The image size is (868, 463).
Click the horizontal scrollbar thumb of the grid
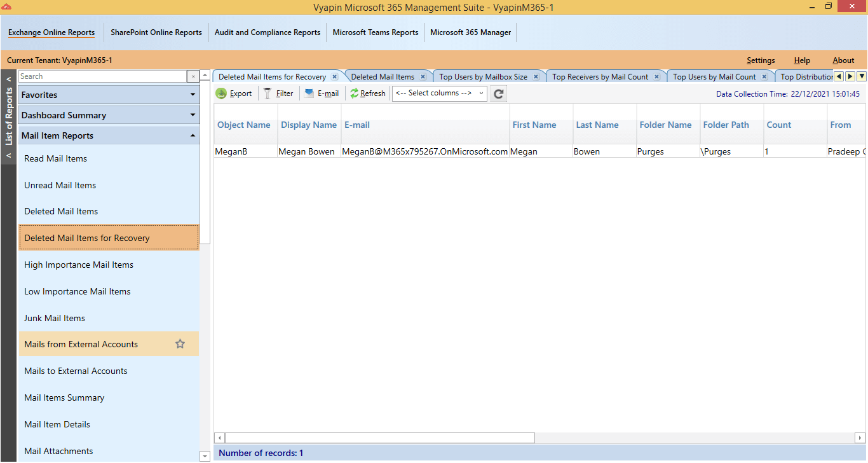[x=380, y=438]
